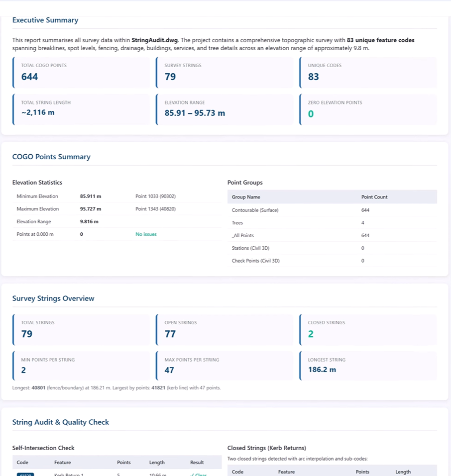The image size is (451, 476).
Task: Select the Survey Strings card in Executive Summary
Action: 225,72
